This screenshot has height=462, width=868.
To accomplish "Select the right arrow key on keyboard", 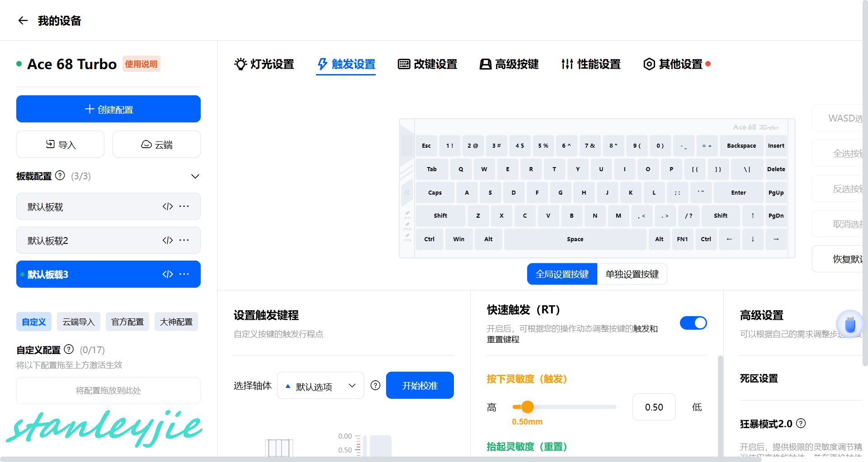I will click(776, 239).
